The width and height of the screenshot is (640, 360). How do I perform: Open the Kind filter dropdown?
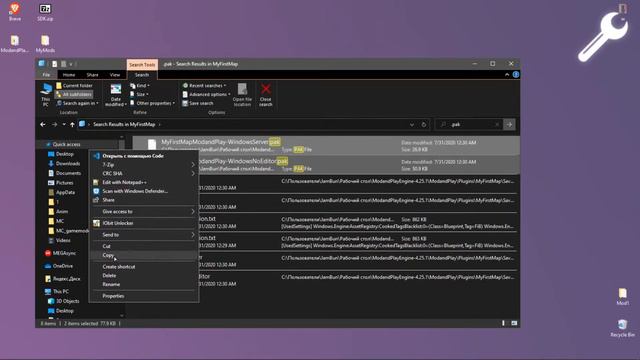click(x=140, y=86)
